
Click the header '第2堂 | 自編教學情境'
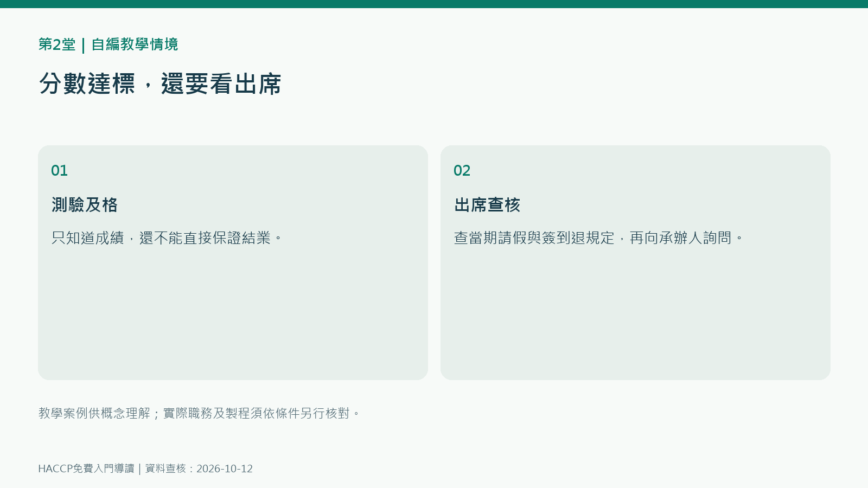(x=108, y=44)
